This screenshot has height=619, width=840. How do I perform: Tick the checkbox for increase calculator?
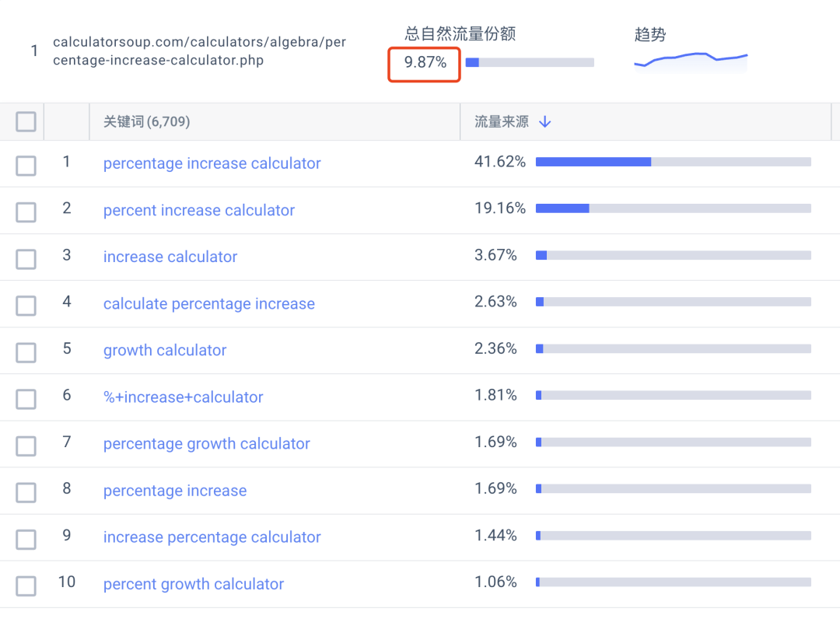pos(26,259)
